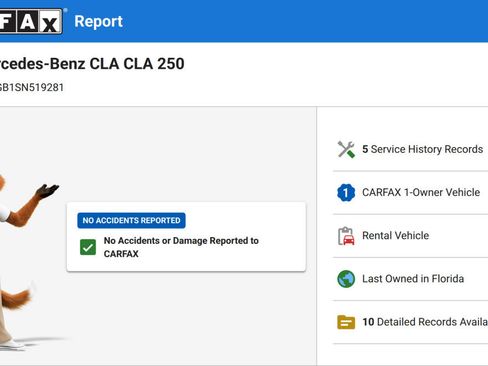Click the wrench service history icon
This screenshot has width=488, height=366.
click(346, 149)
